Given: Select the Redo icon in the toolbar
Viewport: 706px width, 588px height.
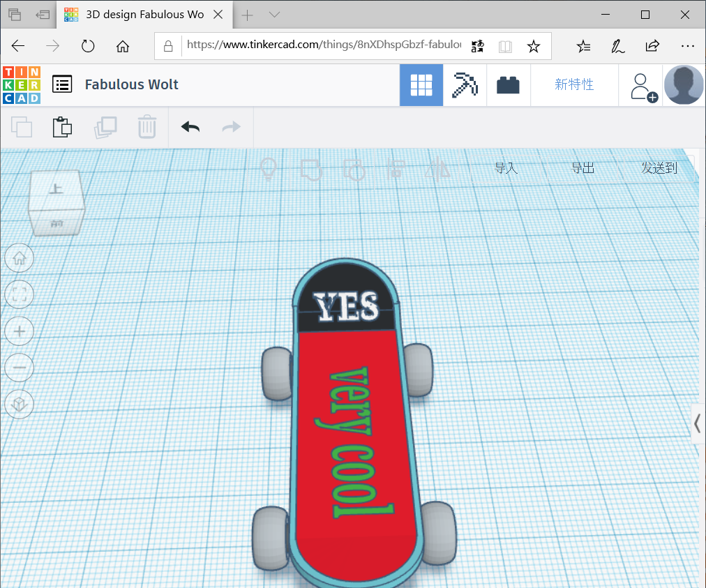Looking at the screenshot, I should pyautogui.click(x=231, y=127).
